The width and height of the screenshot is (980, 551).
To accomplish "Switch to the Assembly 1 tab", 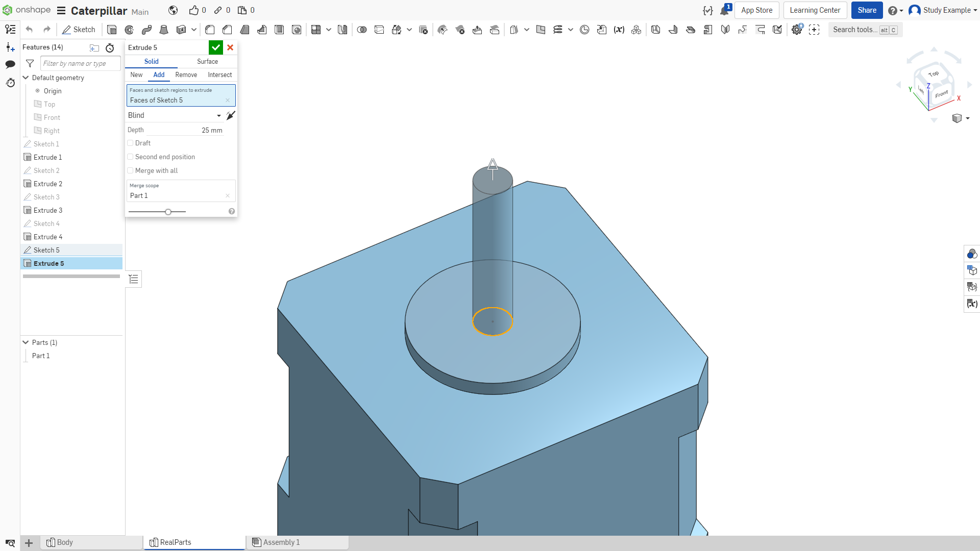I will 298,542.
